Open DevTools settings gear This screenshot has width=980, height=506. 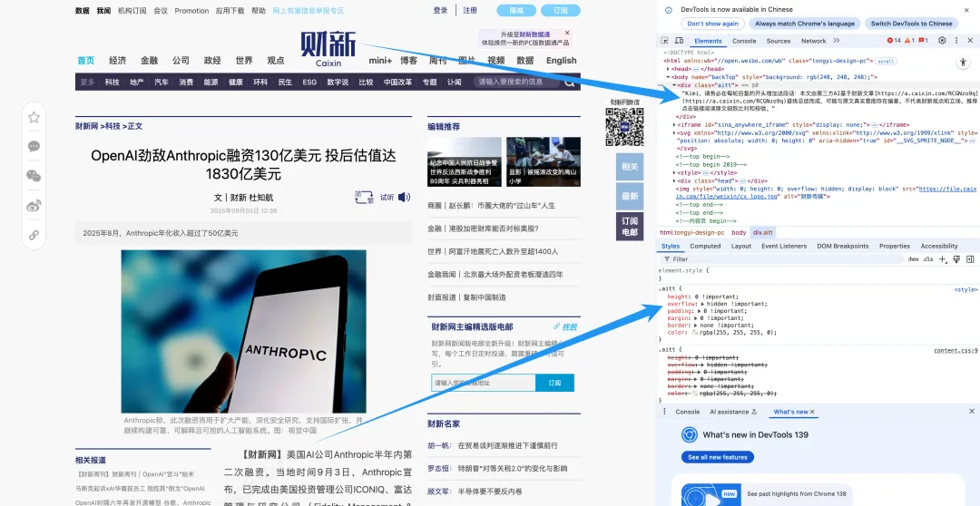[942, 41]
